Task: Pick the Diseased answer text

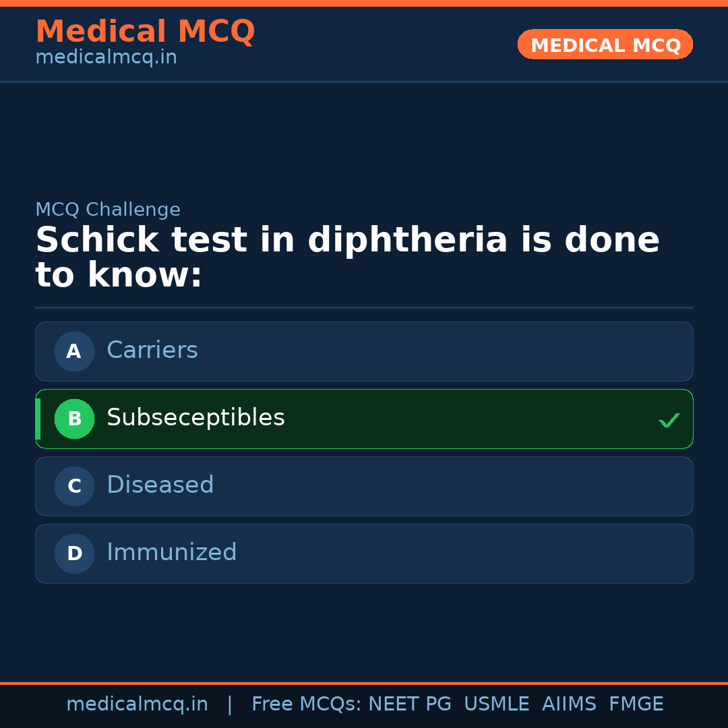Action: click(160, 485)
